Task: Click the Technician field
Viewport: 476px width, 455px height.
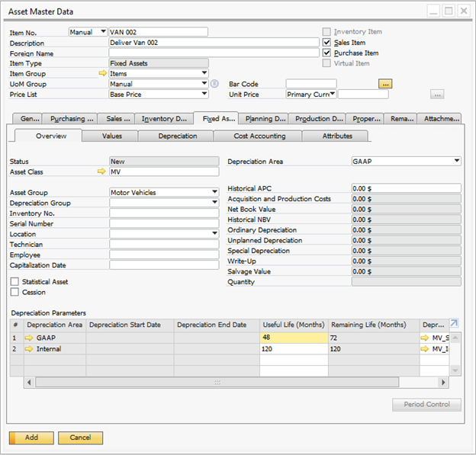Action: (164, 244)
